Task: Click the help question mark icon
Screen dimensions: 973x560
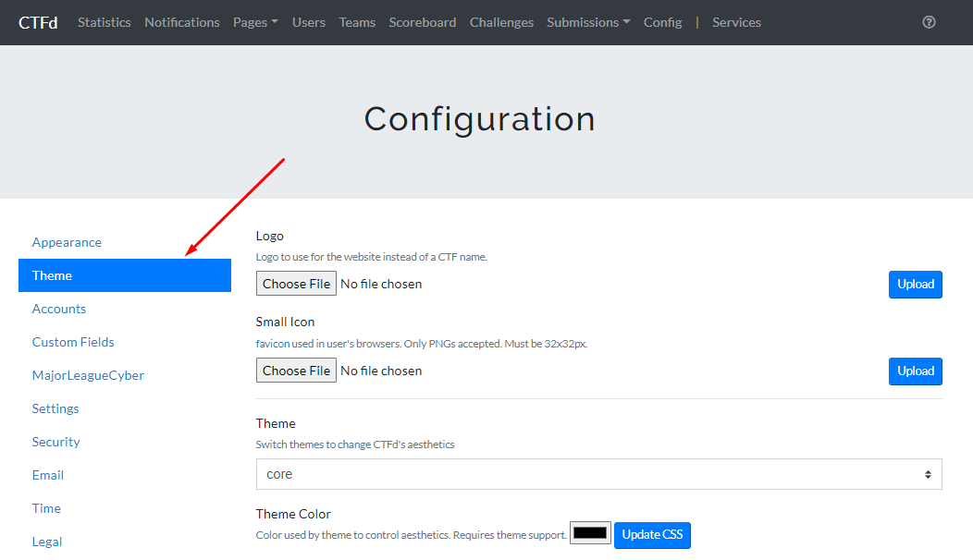Action: (x=929, y=22)
